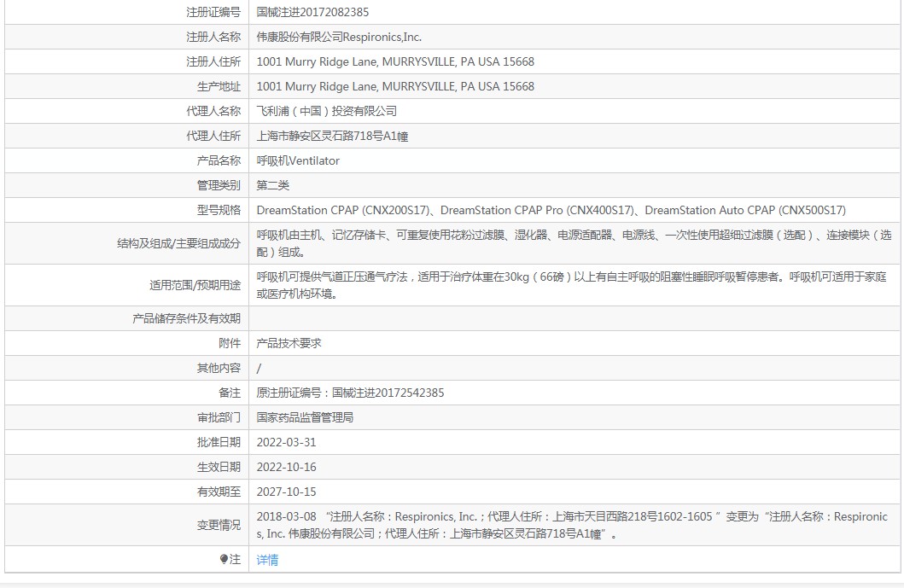Select 飞利浦（中国）投资有限公司 agent name
The image size is (904, 588).
327,111
